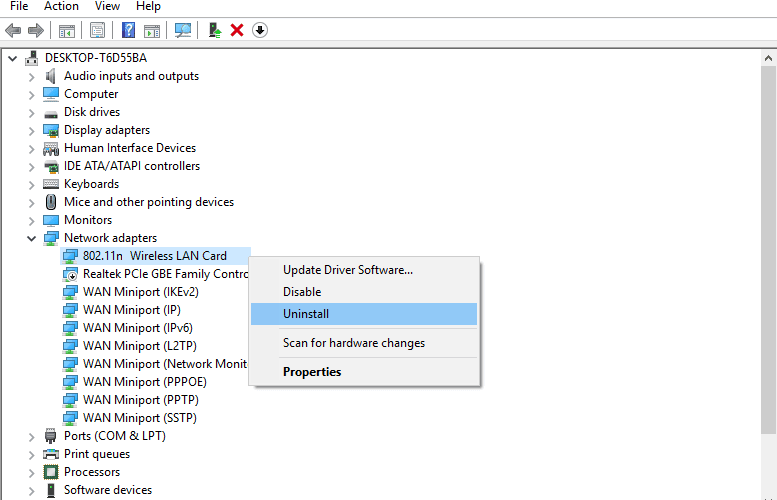This screenshot has width=777, height=500.
Task: Click the Back arrow toolbar icon
Action: pyautogui.click(x=13, y=31)
